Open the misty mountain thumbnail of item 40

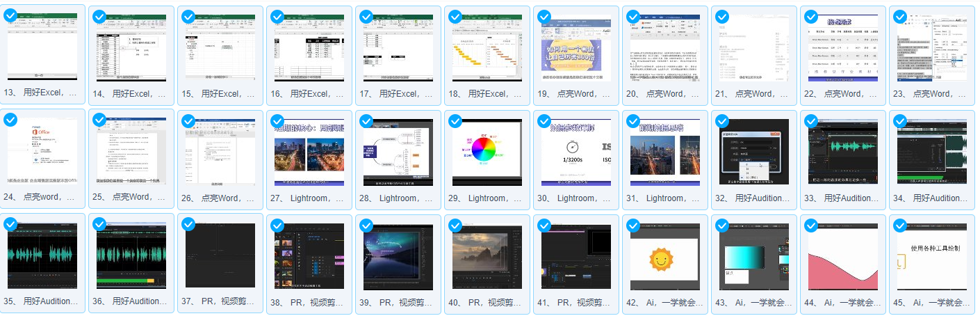point(487,257)
